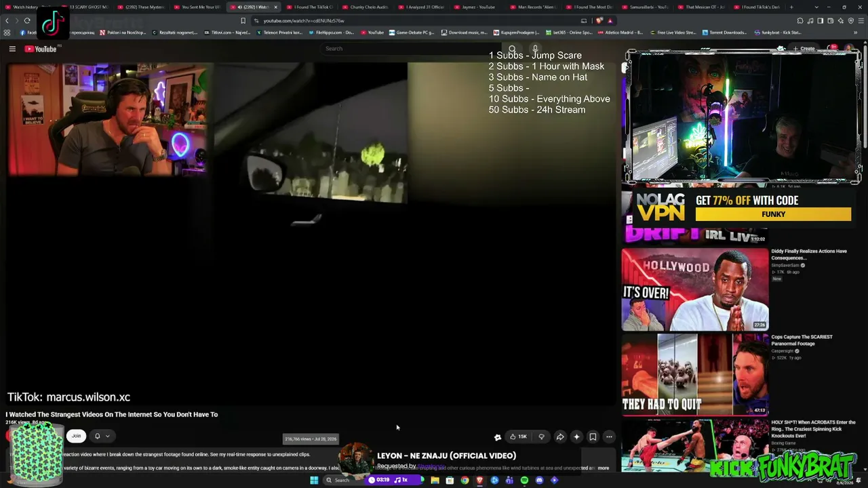Image resolution: width=868 pixels, height=488 pixels.
Task: Toggle the browser sidebar panel
Action: (821, 20)
